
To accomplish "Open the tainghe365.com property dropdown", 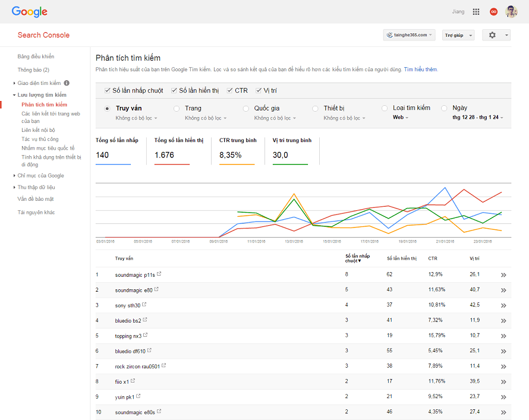I will (410, 35).
